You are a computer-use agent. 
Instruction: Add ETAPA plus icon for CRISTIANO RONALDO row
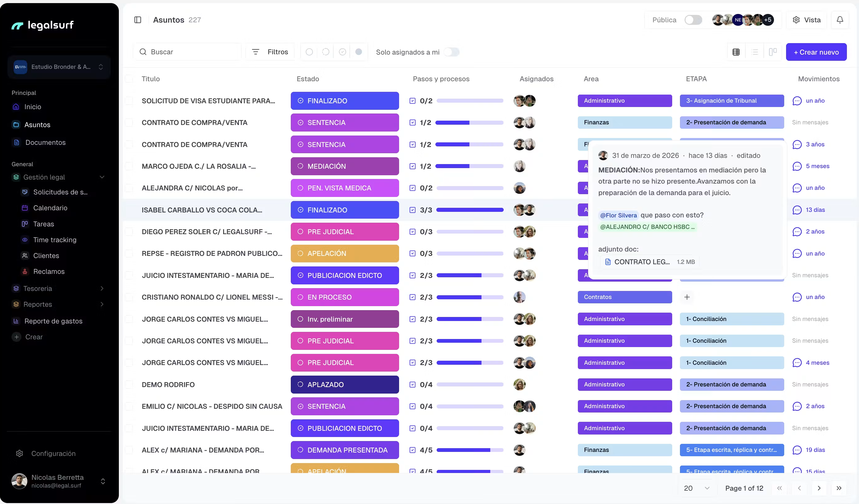pyautogui.click(x=687, y=297)
